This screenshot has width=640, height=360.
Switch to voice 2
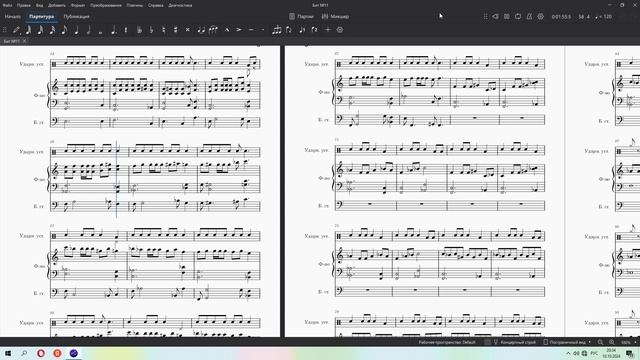coord(314,30)
